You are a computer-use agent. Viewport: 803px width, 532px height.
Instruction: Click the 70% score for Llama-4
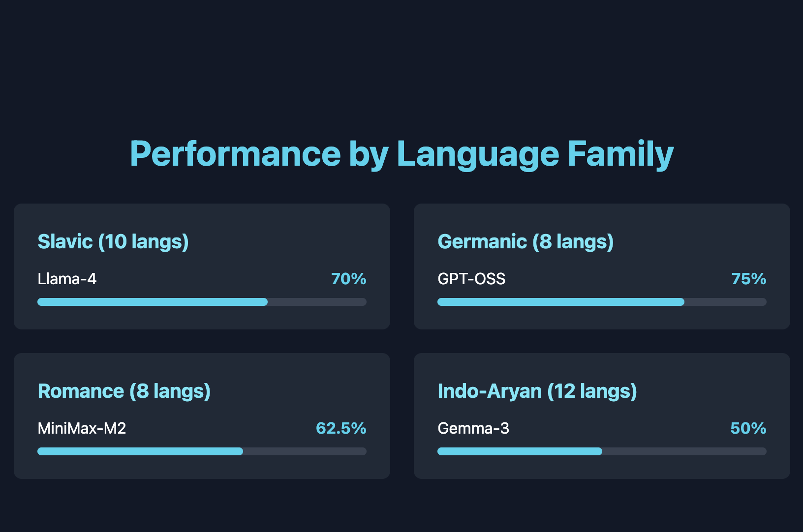pyautogui.click(x=348, y=279)
